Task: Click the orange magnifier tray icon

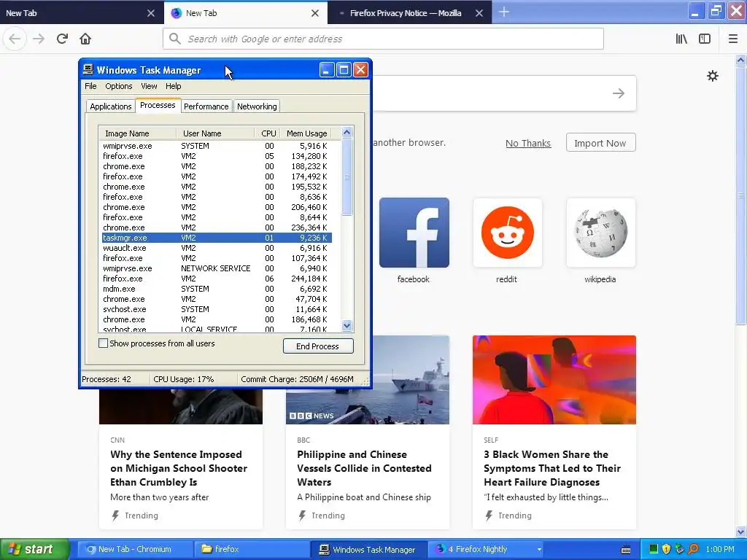Action: click(x=693, y=549)
